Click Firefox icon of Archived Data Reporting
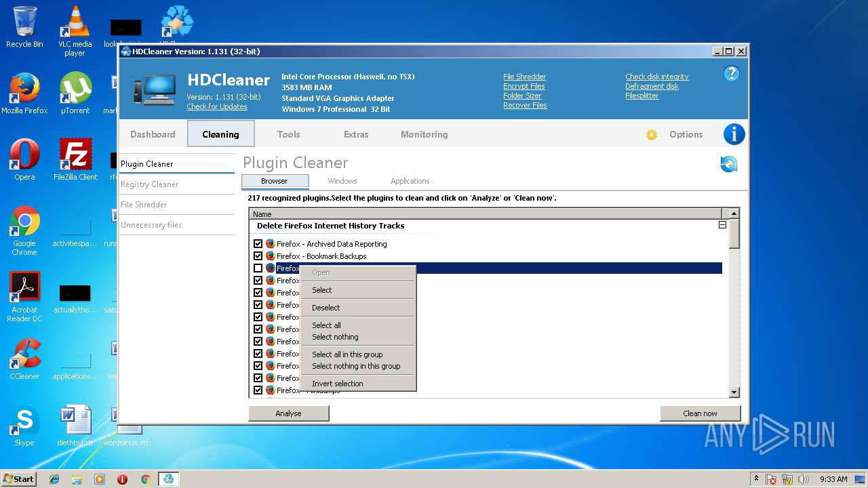Viewport: 868px width, 488px height. [270, 244]
